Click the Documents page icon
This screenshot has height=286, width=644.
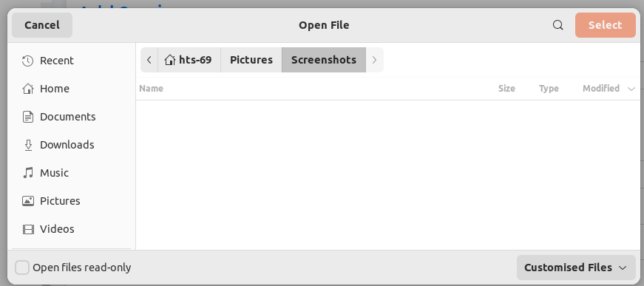click(x=27, y=117)
